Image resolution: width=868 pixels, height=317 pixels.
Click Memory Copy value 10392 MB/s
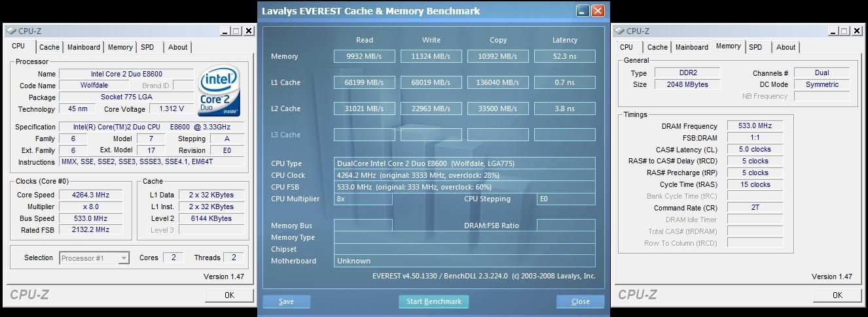pos(497,57)
